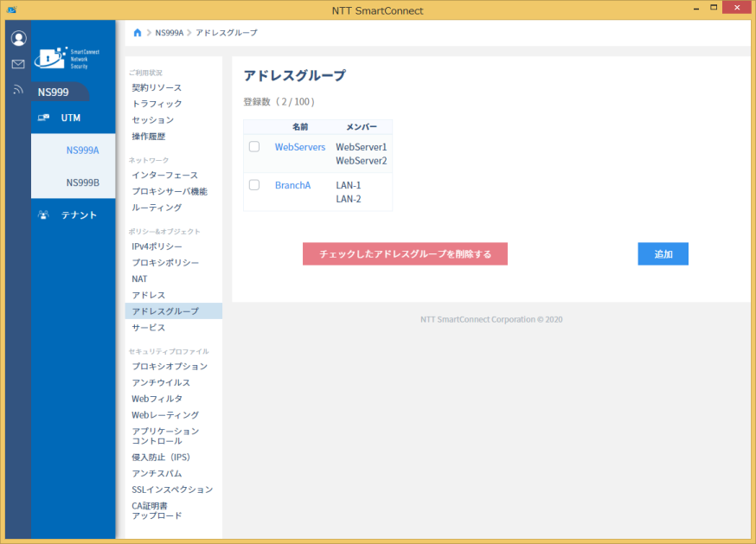
Task: Open the BranchA group link
Action: 292,185
